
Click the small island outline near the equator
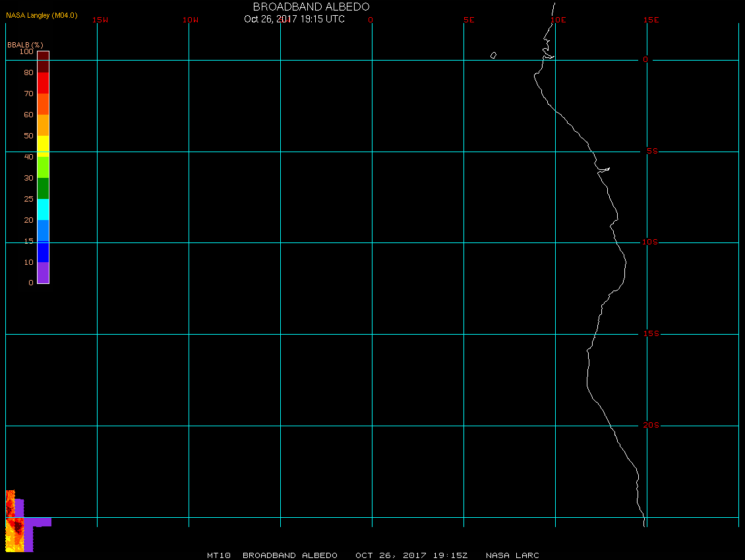coord(494,55)
